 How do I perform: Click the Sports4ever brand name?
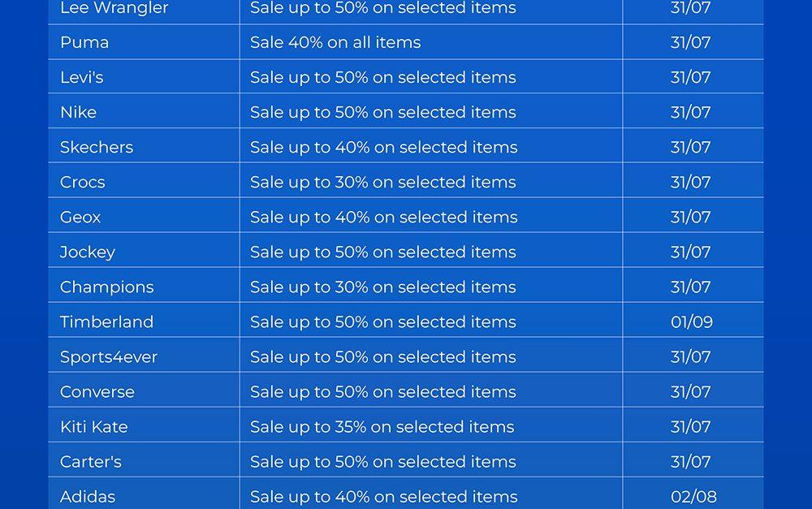[109, 356]
